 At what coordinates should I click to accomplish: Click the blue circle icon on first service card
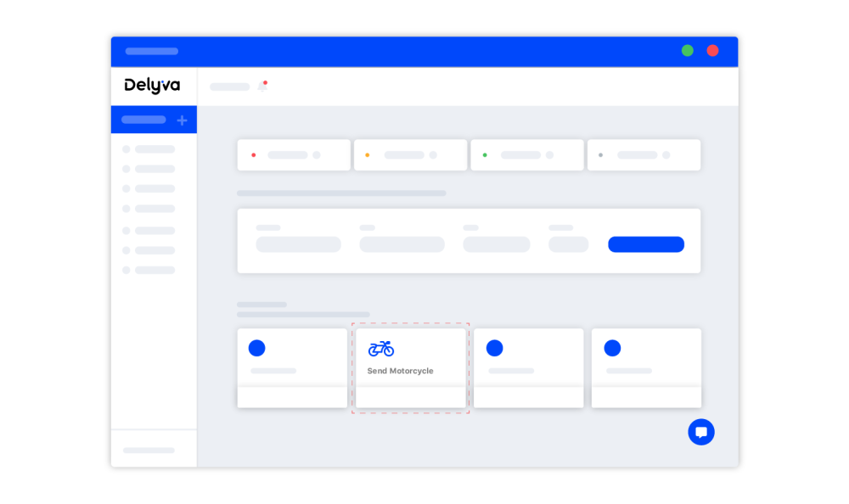coord(256,348)
